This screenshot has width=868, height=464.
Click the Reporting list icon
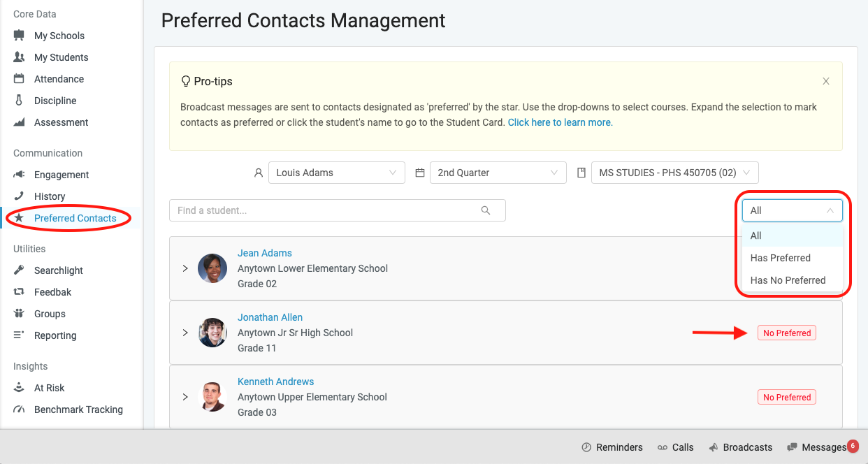point(19,335)
